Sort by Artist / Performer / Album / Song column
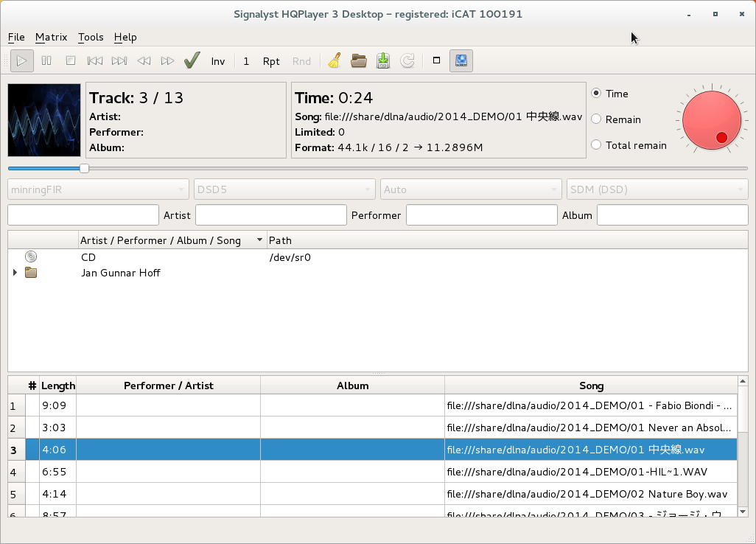The height and width of the screenshot is (544, 756). [172, 240]
